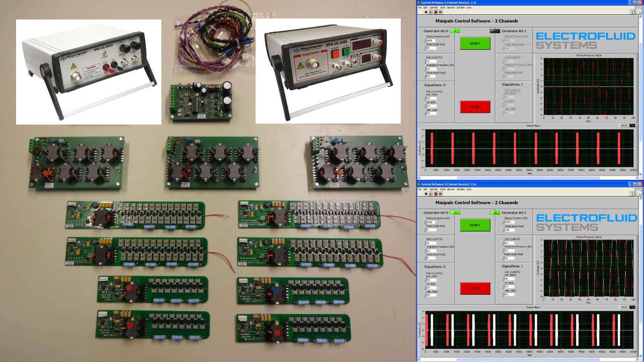
Task: Click red STOP button in lower window
Action: point(475,289)
